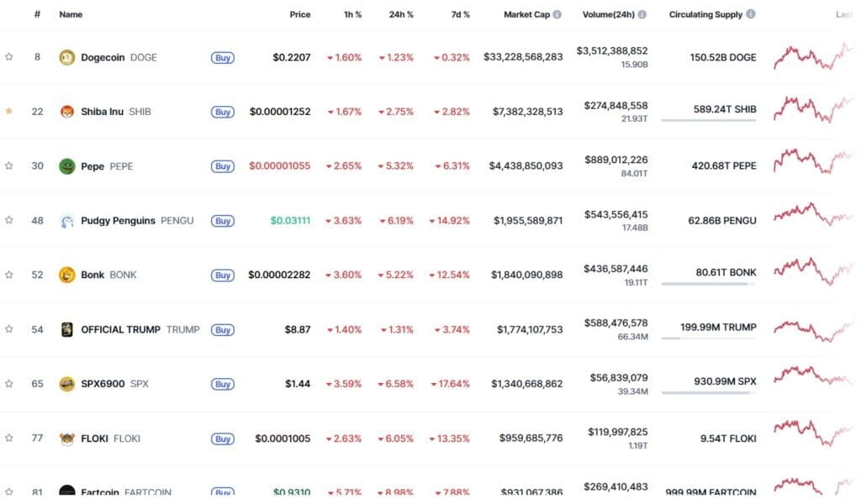Screen dimensions: 861x504
Task: Click the SPX6900 coin logo
Action: point(67,384)
